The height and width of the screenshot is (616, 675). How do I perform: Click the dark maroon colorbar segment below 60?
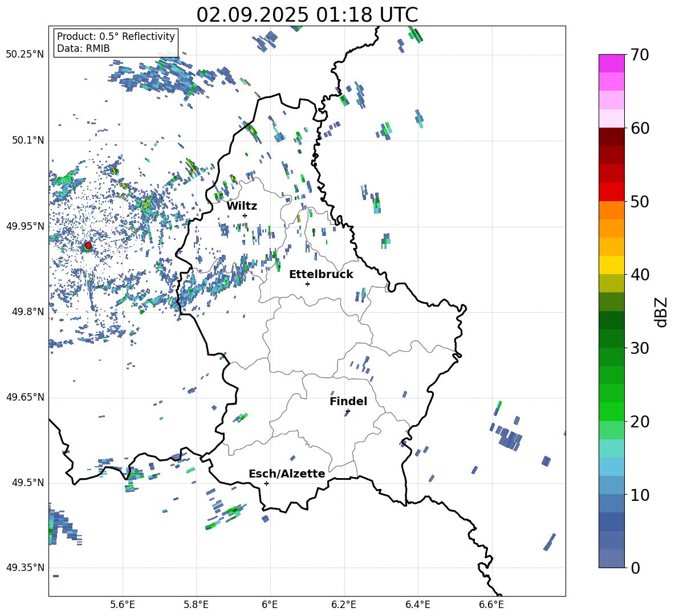[x=611, y=137]
